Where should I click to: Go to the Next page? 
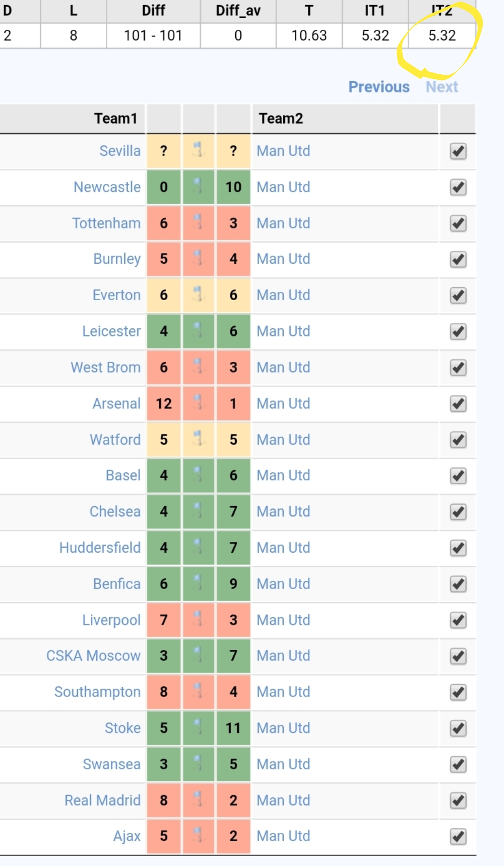(442, 87)
